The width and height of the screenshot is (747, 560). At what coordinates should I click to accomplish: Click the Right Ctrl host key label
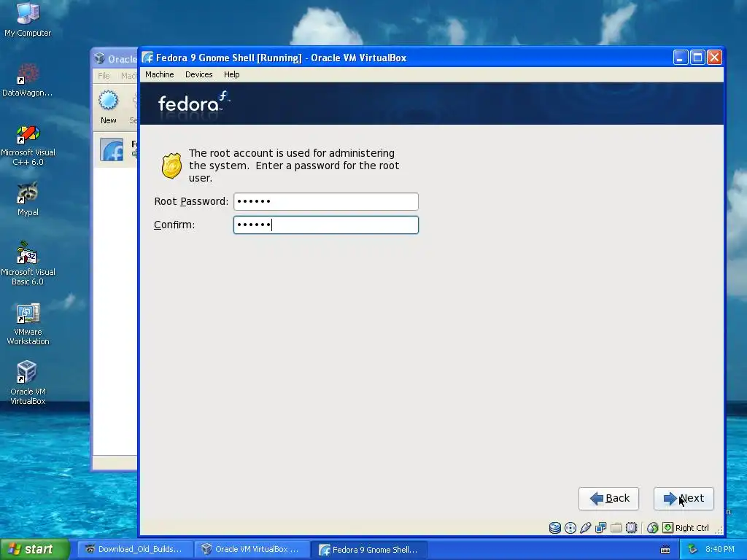coord(692,528)
